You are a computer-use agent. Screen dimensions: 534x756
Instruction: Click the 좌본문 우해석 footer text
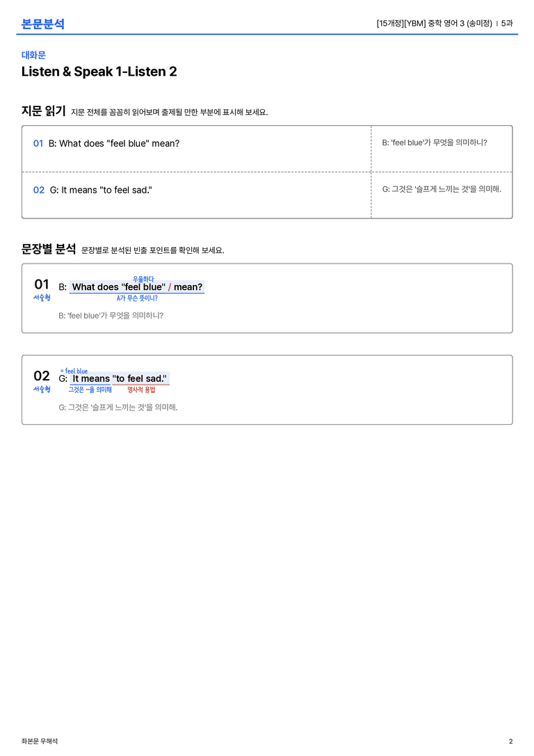point(39,741)
